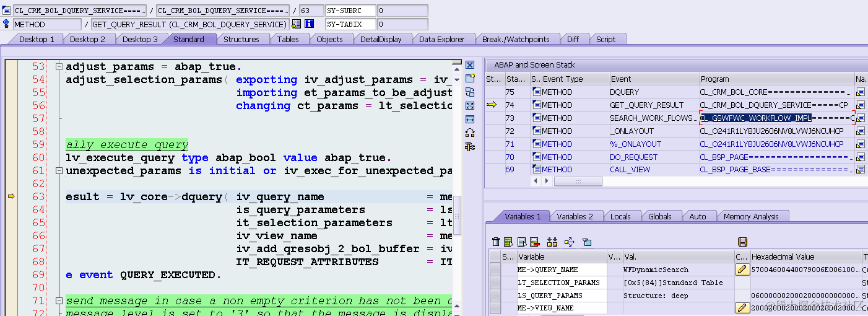Viewport: 868px width, 316px height.
Task: Open the Structures tab
Action: click(x=241, y=39)
